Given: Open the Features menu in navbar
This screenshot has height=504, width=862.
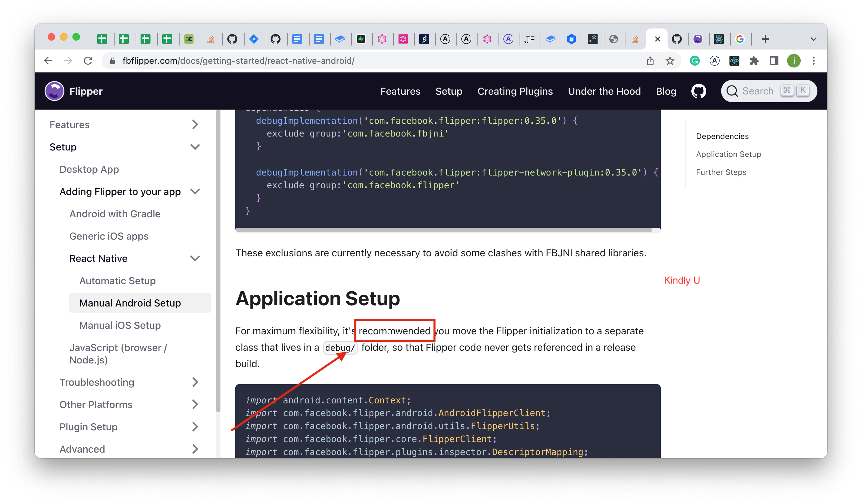Looking at the screenshot, I should pos(400,91).
